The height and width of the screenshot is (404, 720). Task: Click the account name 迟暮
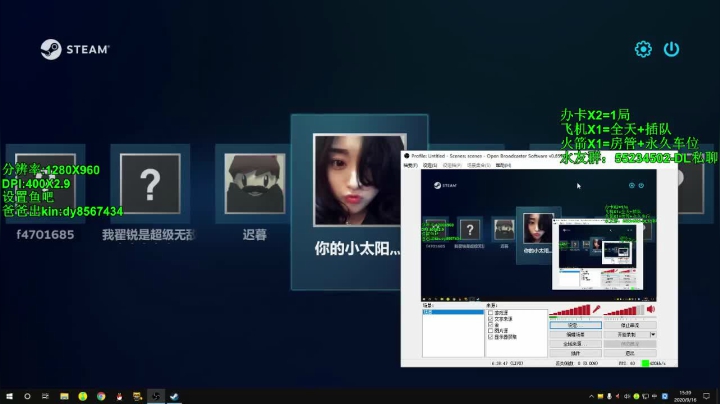coord(255,235)
